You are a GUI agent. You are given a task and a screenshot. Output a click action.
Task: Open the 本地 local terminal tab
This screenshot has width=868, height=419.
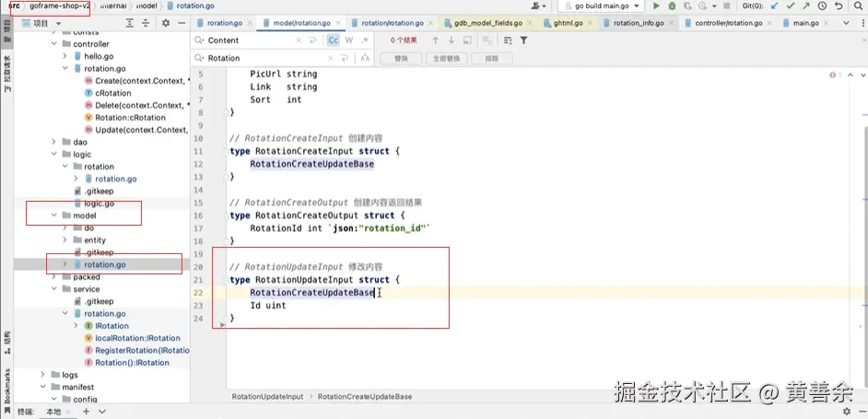tap(53, 412)
